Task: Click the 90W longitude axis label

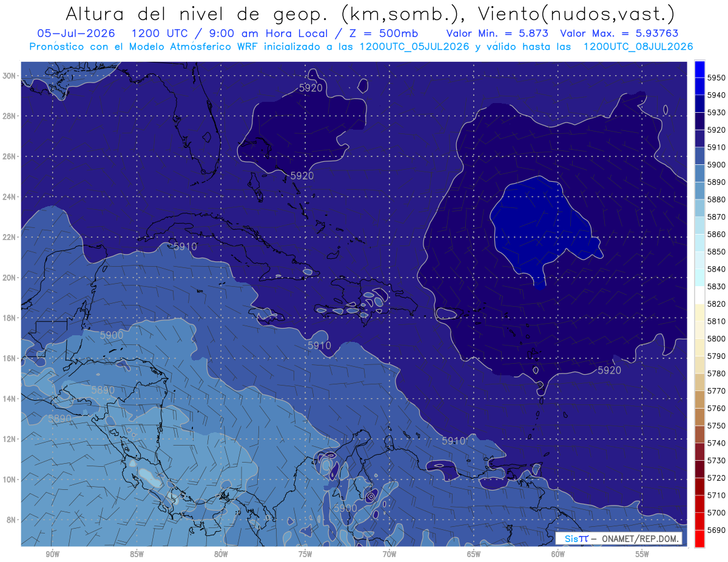Action: [52, 554]
